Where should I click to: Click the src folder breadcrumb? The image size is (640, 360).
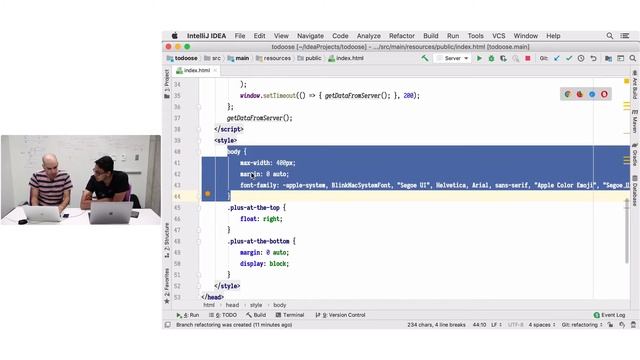point(212,58)
